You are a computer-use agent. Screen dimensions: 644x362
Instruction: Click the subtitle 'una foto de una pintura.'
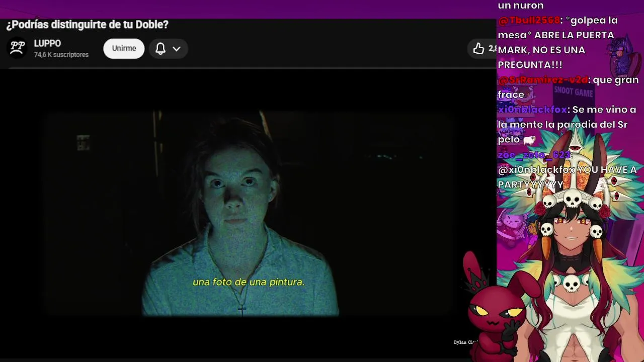(249, 282)
